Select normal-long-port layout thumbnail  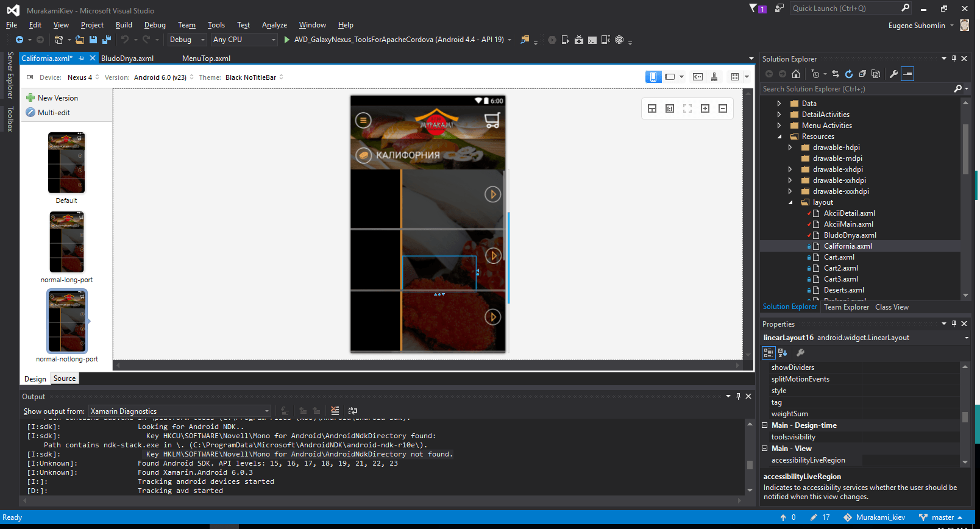tap(66, 243)
